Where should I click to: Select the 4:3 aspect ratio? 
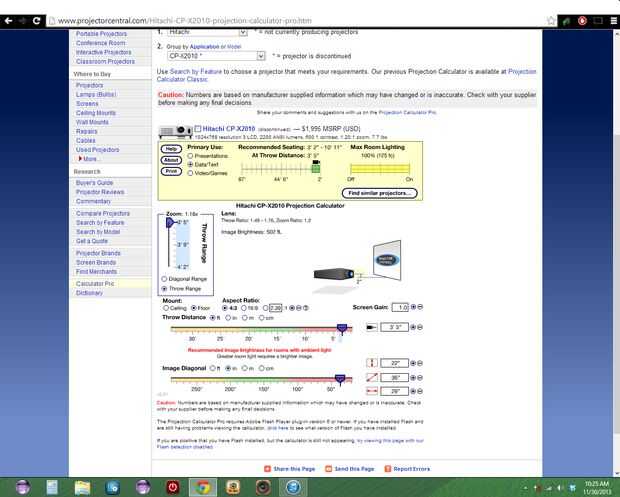(x=225, y=308)
